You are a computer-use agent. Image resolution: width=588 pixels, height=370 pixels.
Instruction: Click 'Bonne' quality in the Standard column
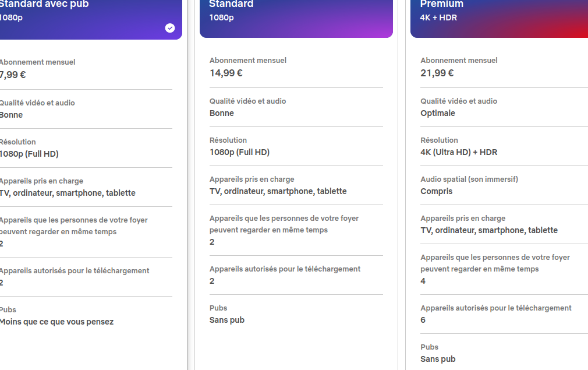pos(222,113)
